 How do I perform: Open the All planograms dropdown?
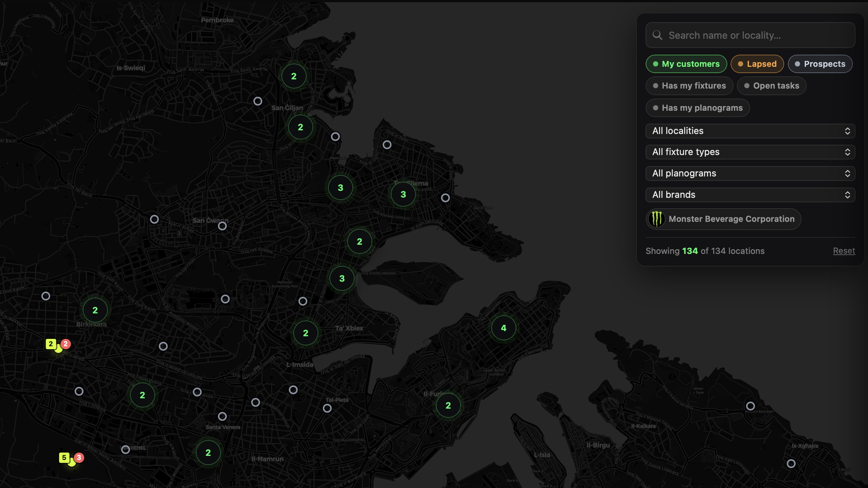750,174
